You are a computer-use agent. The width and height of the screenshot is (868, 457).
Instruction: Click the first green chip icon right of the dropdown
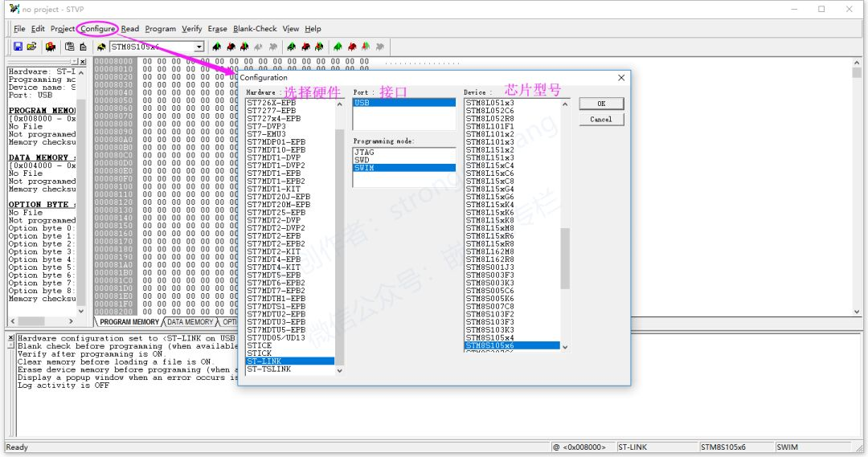click(x=216, y=47)
